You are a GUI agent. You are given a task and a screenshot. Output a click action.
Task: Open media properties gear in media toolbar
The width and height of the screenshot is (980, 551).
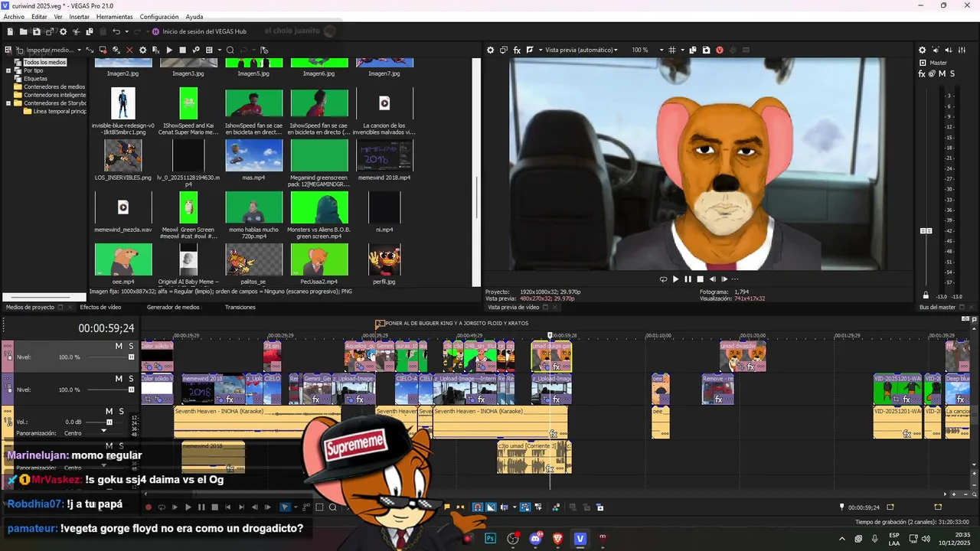click(x=142, y=50)
